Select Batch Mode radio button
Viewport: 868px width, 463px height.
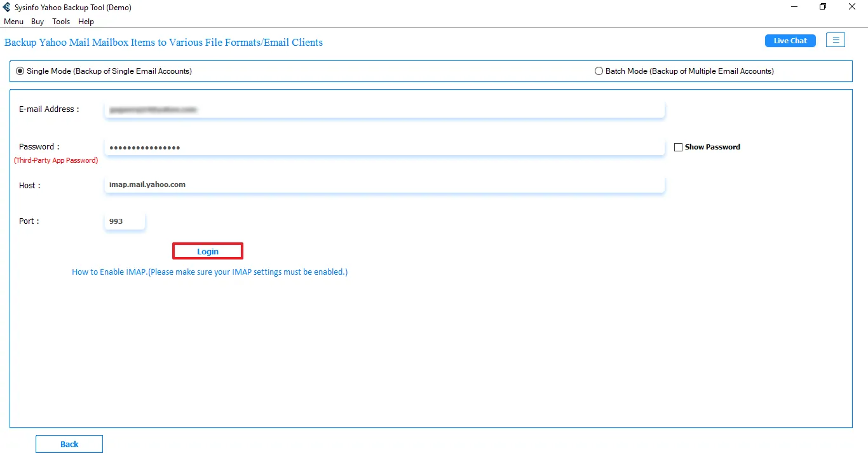coord(599,71)
